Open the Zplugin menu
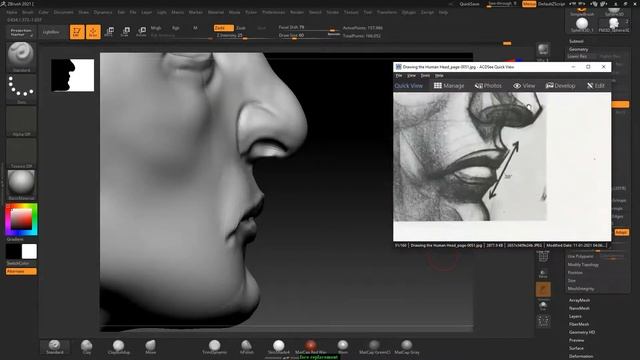This screenshot has width=640, height=360. 409,12
